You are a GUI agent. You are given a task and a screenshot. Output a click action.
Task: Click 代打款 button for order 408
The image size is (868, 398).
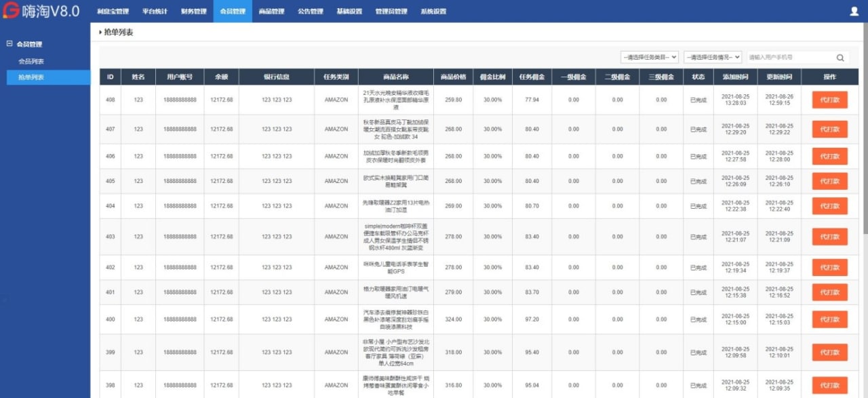coord(829,100)
